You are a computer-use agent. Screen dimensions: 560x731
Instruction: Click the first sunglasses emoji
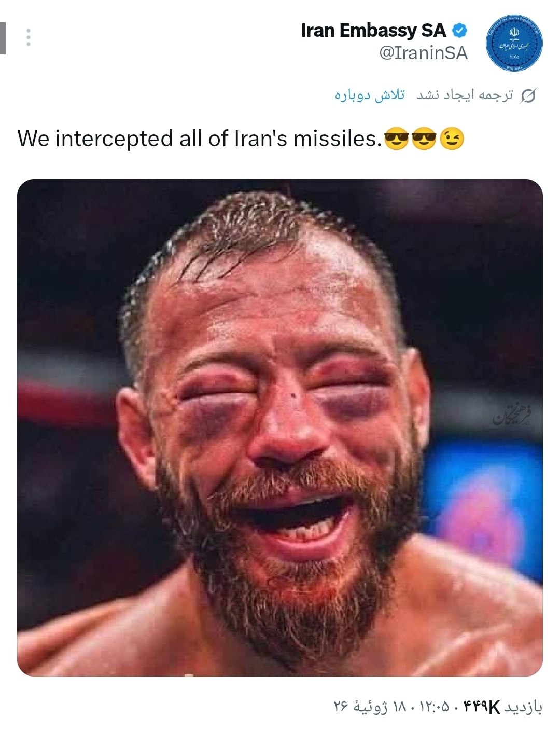[397, 139]
